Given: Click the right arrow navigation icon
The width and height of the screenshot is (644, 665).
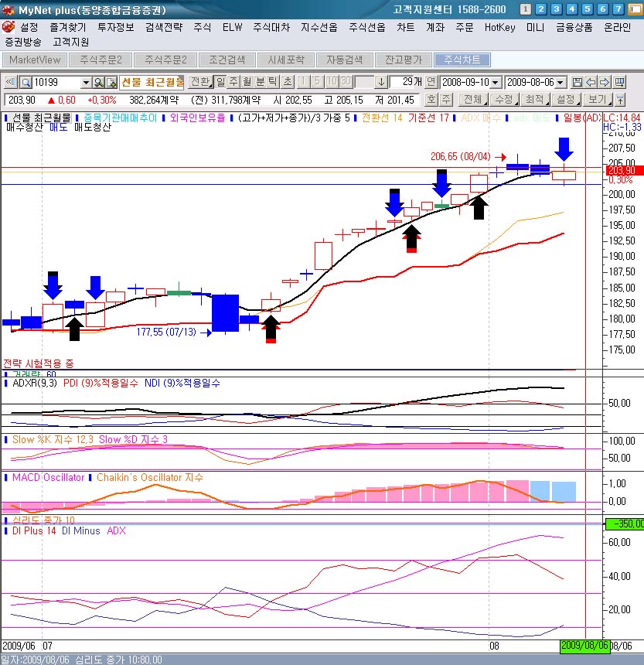Looking at the screenshot, I should (605, 82).
